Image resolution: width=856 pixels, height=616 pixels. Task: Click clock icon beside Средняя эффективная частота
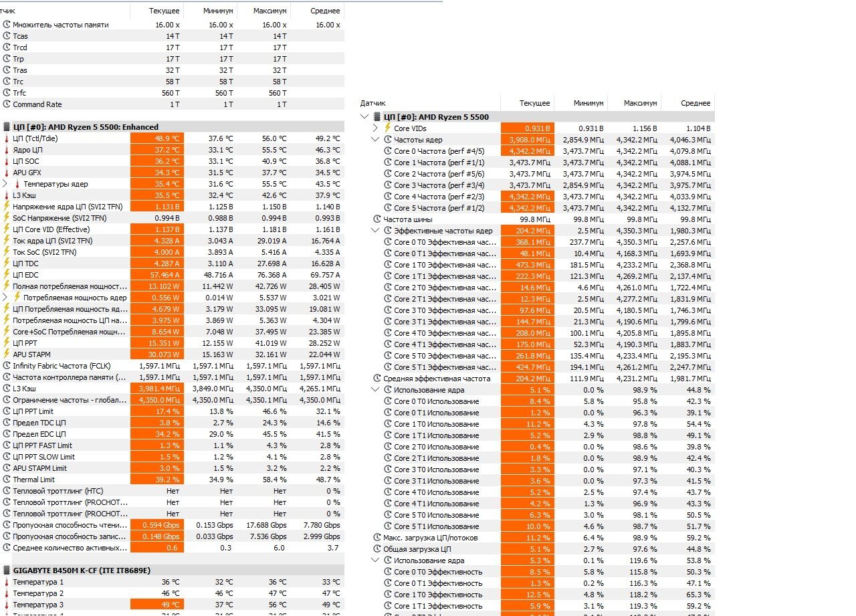(x=377, y=379)
